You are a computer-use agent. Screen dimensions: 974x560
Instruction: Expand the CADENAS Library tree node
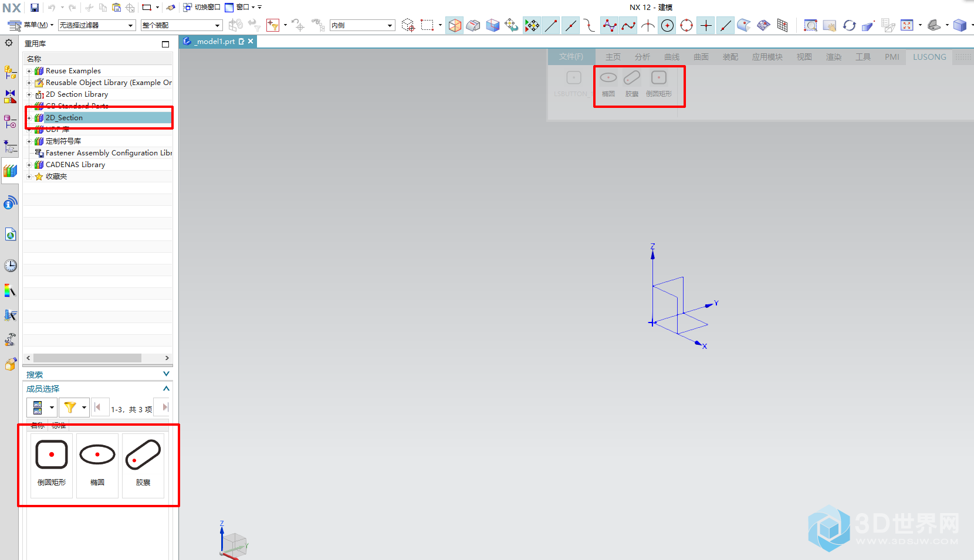point(29,165)
